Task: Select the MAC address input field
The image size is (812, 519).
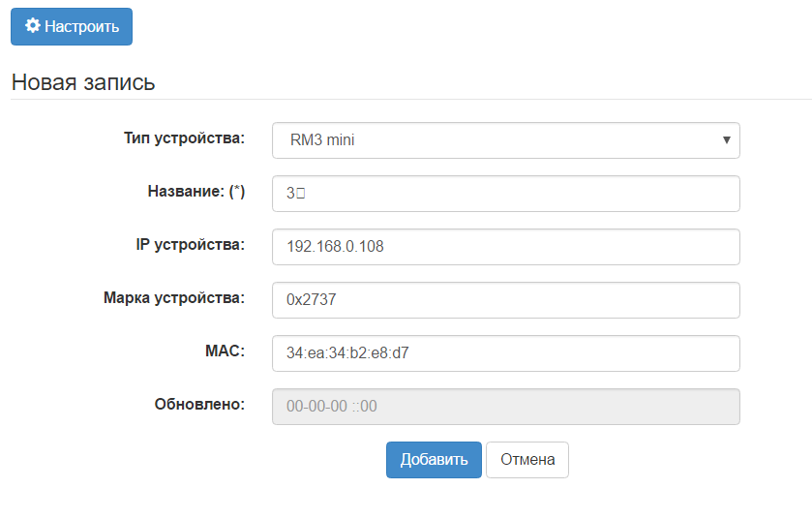Action: pyautogui.click(x=505, y=353)
